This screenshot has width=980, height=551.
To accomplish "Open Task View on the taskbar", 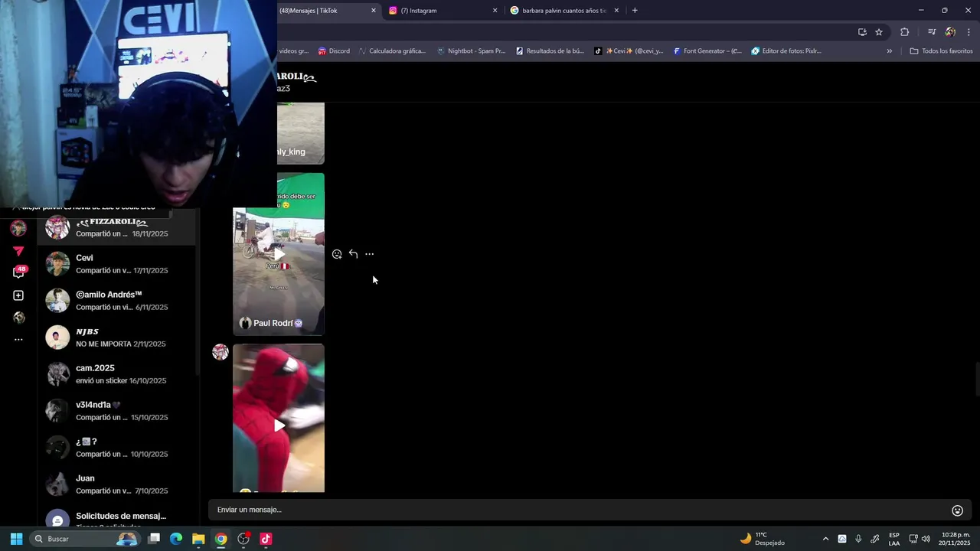I will (154, 539).
